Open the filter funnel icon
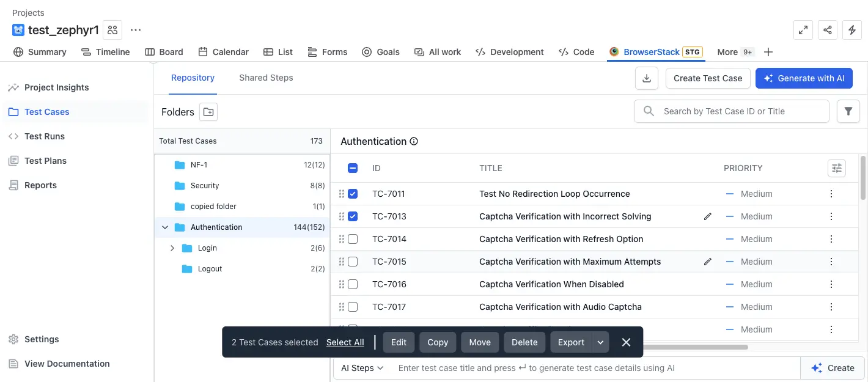Image resolution: width=868 pixels, height=382 pixels. coord(848,111)
